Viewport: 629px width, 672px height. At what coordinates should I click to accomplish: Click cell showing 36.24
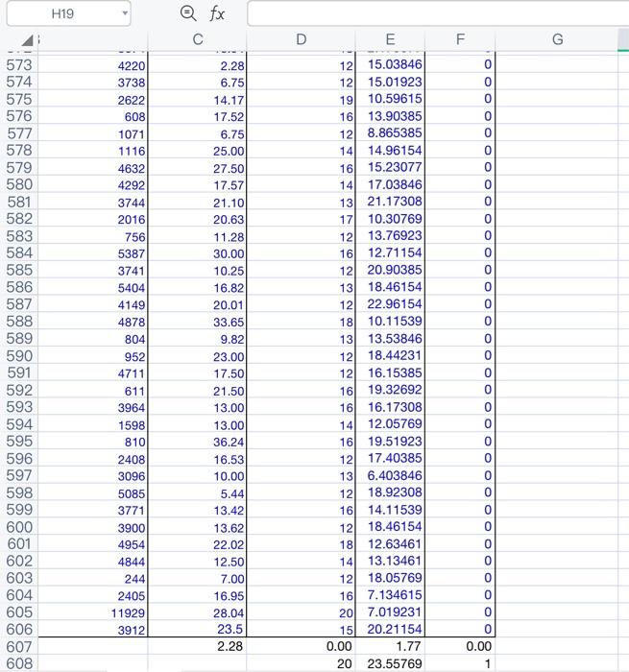click(x=197, y=442)
